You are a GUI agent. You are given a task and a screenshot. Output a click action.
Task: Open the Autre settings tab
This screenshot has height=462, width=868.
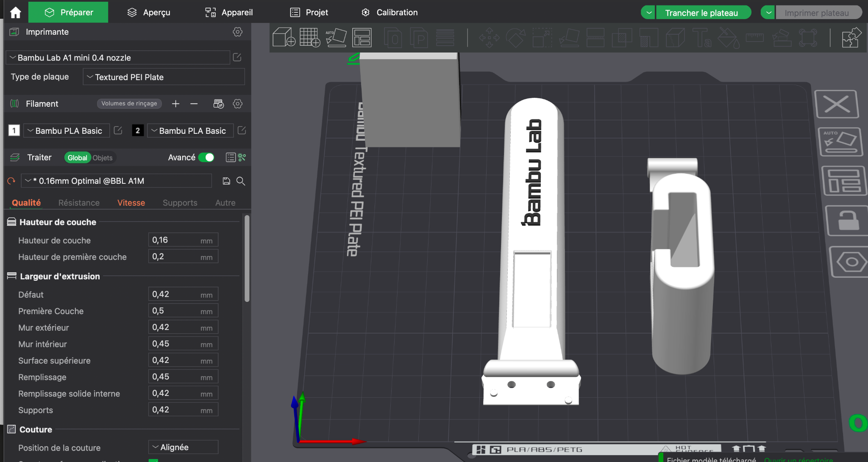pos(225,203)
